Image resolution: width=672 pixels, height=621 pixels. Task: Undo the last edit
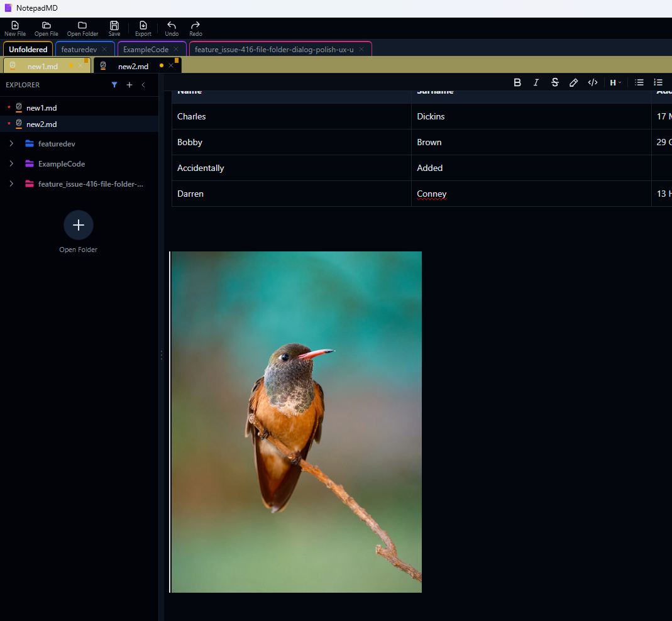[x=172, y=28]
